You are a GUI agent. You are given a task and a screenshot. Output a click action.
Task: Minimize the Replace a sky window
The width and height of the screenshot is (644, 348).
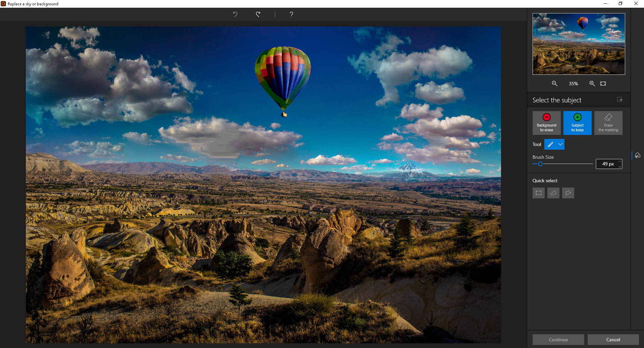coord(605,4)
